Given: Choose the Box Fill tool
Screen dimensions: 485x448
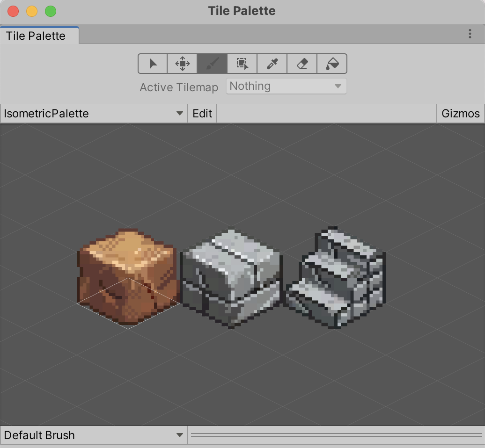Looking at the screenshot, I should point(242,64).
